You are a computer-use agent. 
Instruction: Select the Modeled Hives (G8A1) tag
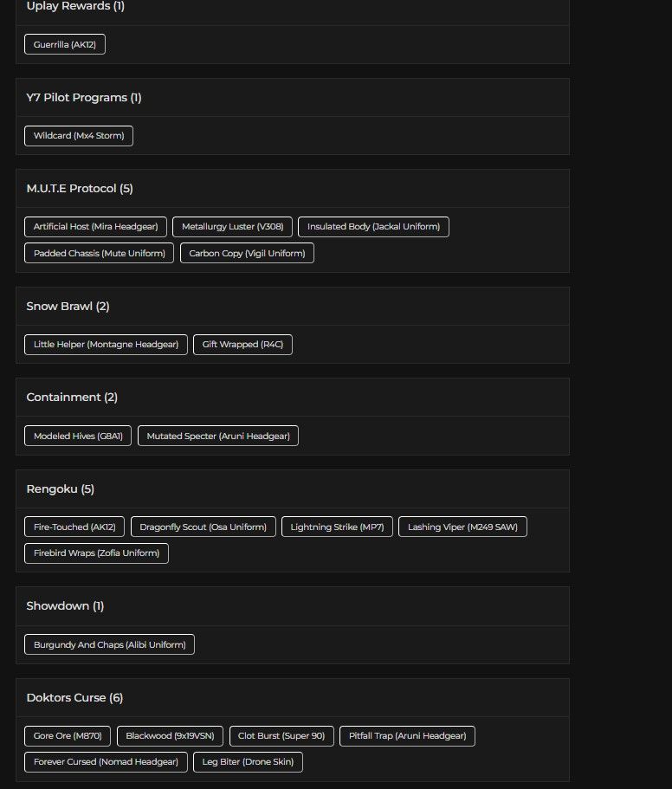[78, 437]
